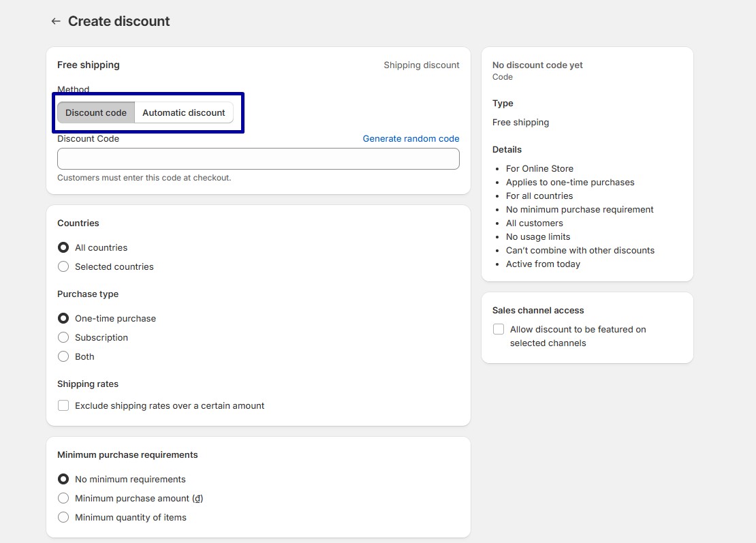This screenshot has width=756, height=543.
Task: Choose the All countries option
Action: 63,247
